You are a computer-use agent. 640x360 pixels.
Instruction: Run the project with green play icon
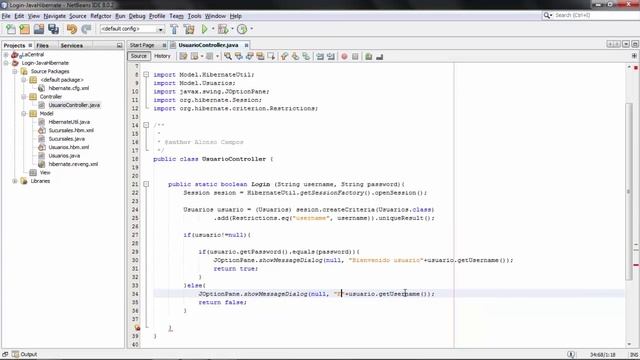coord(204,29)
